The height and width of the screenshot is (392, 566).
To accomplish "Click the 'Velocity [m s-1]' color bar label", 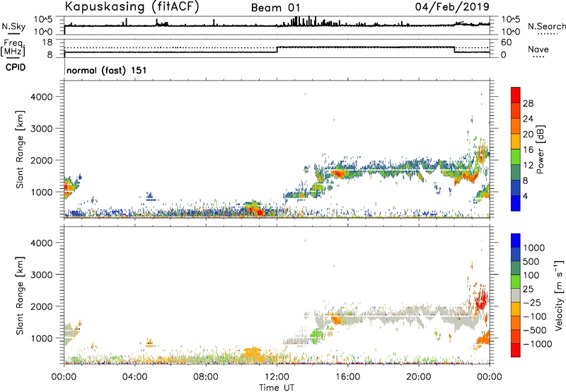I will [x=559, y=295].
